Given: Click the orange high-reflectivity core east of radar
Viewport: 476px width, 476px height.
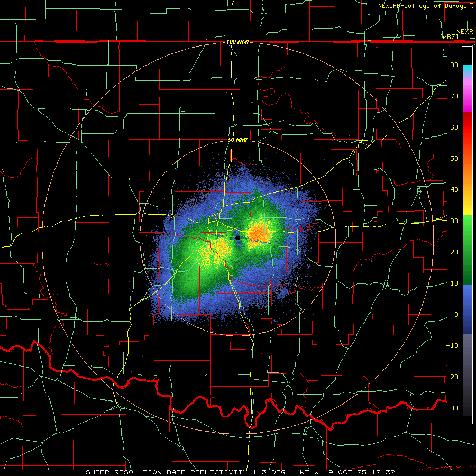Looking at the screenshot, I should [260, 233].
